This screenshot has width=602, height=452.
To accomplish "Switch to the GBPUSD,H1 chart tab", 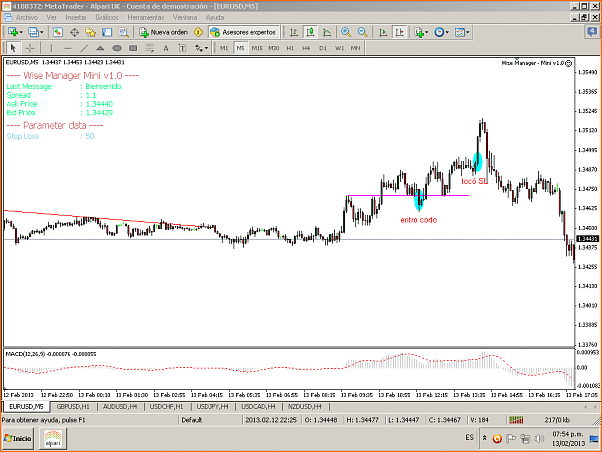I will (73, 406).
